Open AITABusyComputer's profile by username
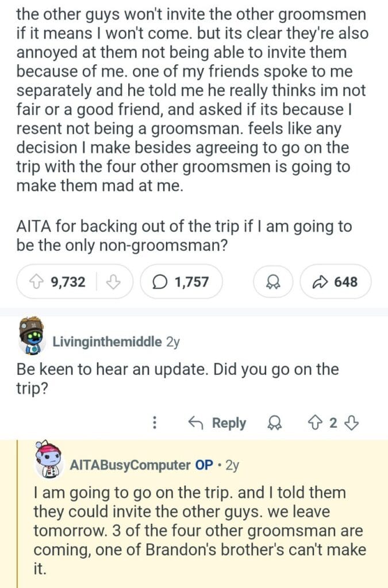This screenshot has width=388, height=588. pos(130,465)
